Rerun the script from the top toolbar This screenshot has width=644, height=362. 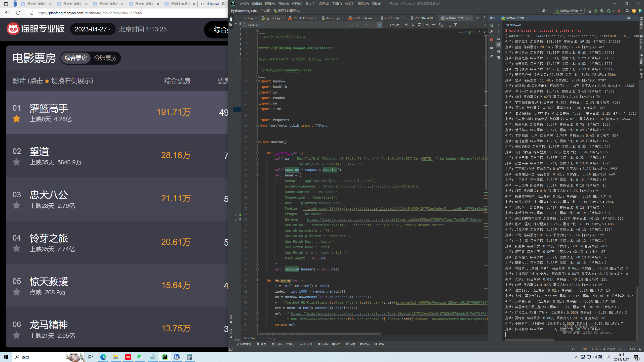[x=589, y=11]
